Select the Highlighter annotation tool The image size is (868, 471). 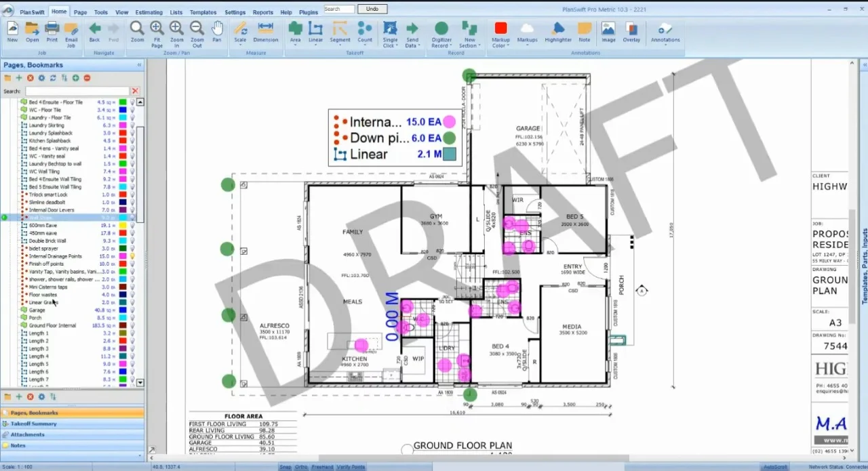tap(558, 32)
